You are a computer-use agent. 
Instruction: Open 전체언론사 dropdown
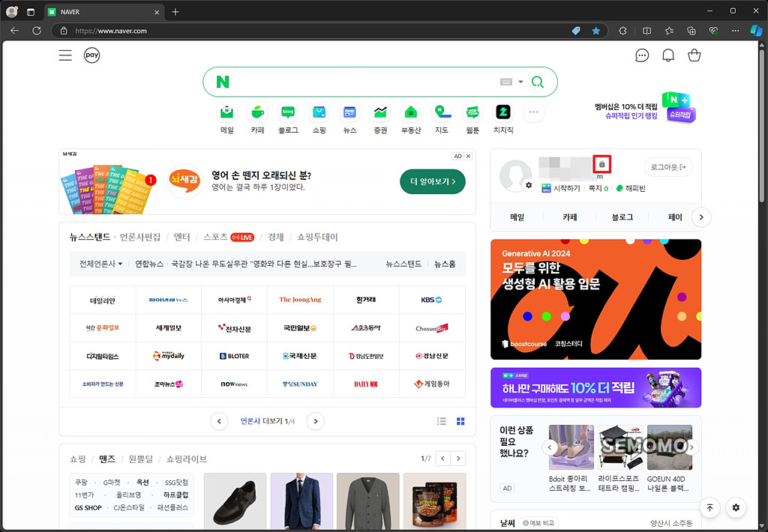pos(101,264)
